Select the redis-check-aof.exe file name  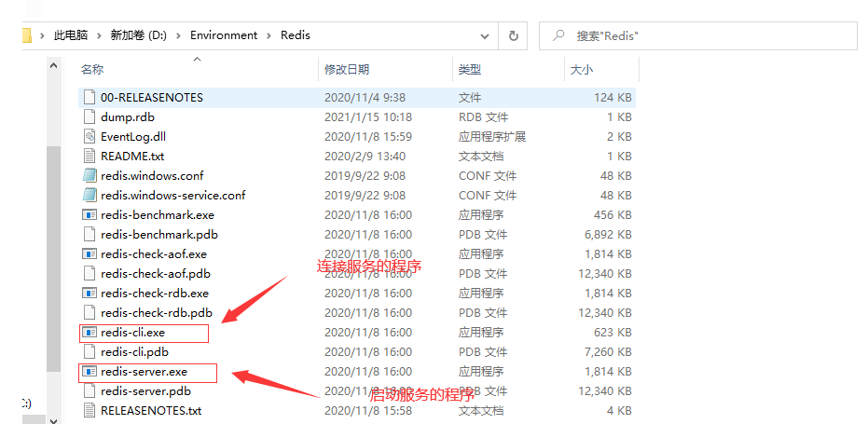(x=153, y=254)
